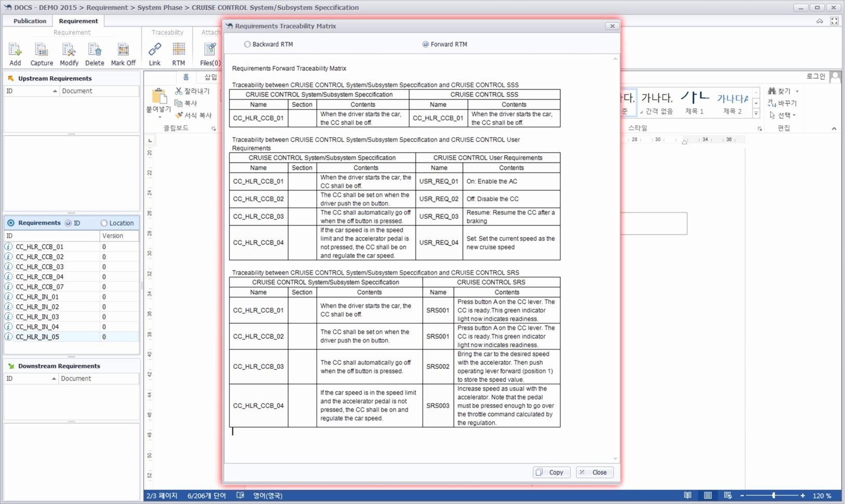The width and height of the screenshot is (845, 504).
Task: Adjust the zoom slider at the bottom
Action: (x=774, y=496)
